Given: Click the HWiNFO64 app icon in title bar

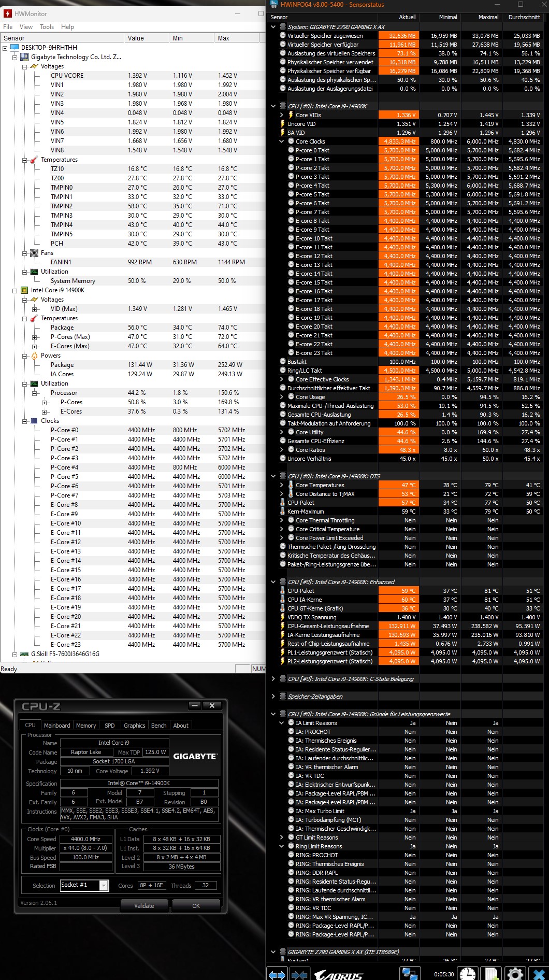Looking at the screenshot, I should point(274,5).
